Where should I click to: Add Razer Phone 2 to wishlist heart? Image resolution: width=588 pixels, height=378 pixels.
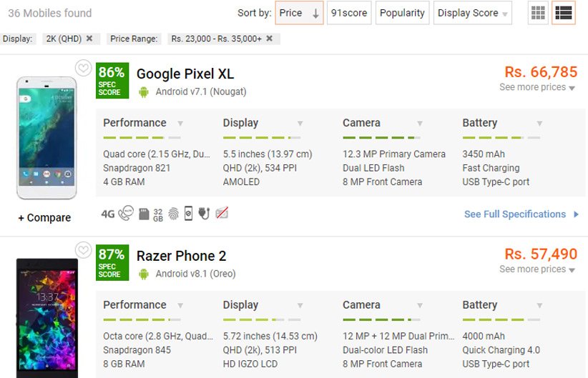pos(83,250)
